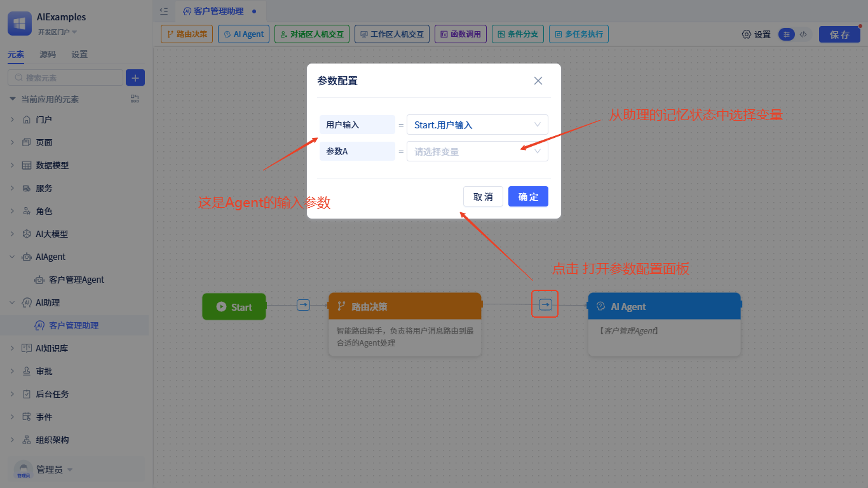868x488 pixels.
Task: Open the 设置 gear in top bar
Action: 756,34
